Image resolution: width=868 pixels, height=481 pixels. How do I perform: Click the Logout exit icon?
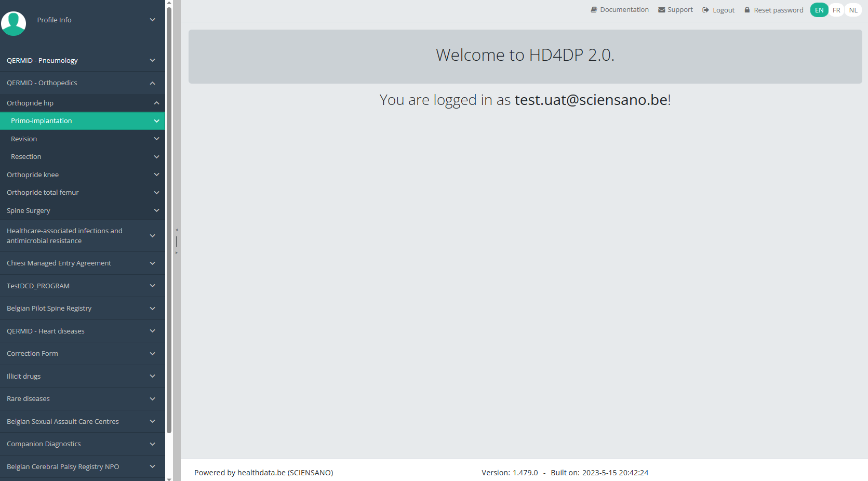[705, 10]
